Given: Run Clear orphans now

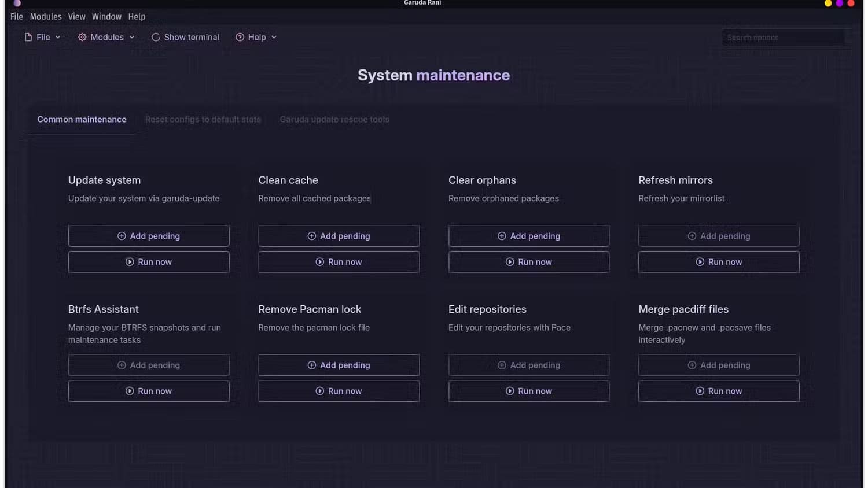Looking at the screenshot, I should [529, 262].
